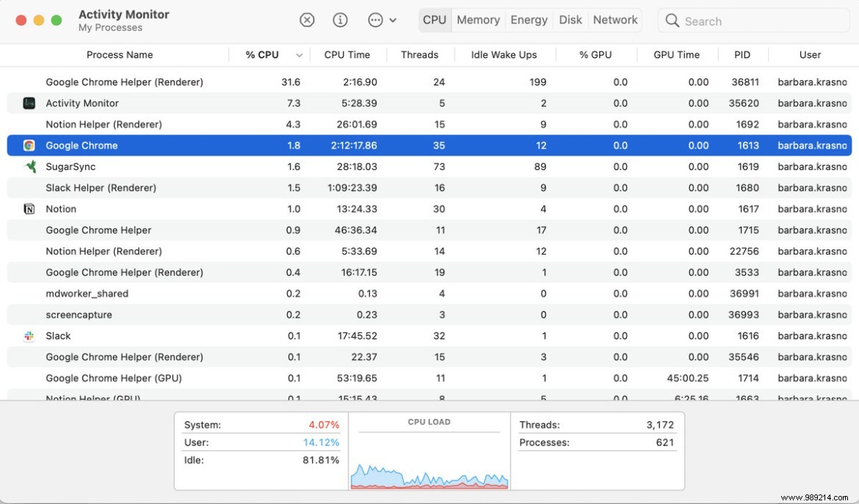Screen dimensions: 859x504
Task: Switch to the Memory tab
Action: pyautogui.click(x=477, y=20)
